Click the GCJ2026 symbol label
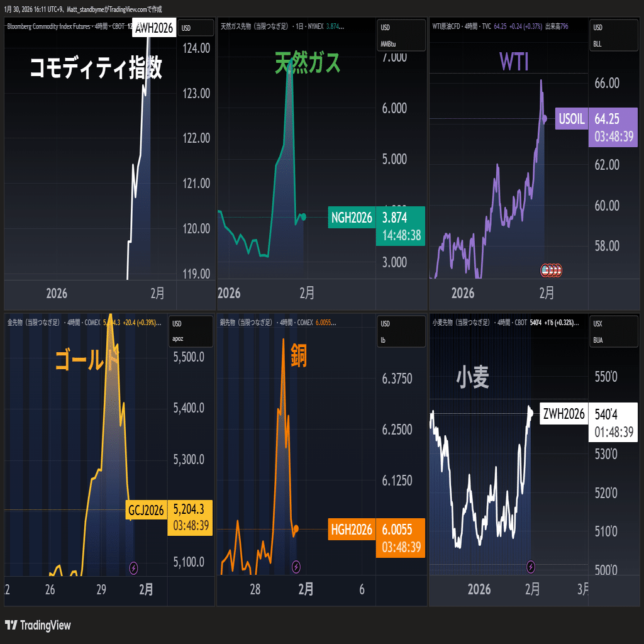 click(x=146, y=510)
